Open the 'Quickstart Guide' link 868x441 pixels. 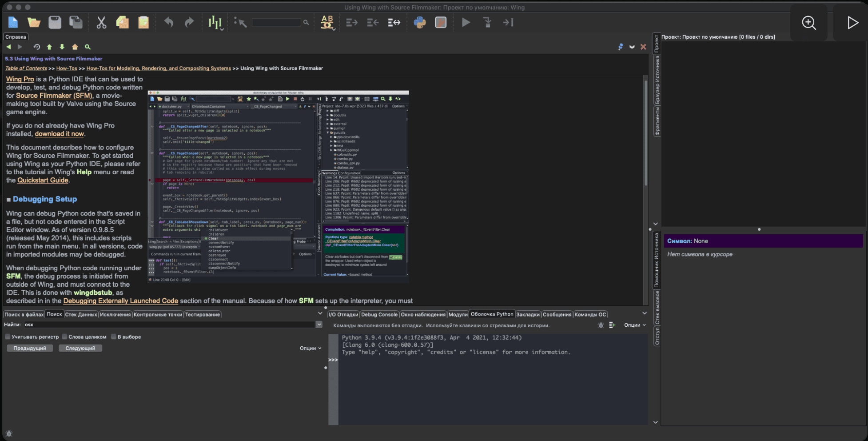[x=43, y=180]
